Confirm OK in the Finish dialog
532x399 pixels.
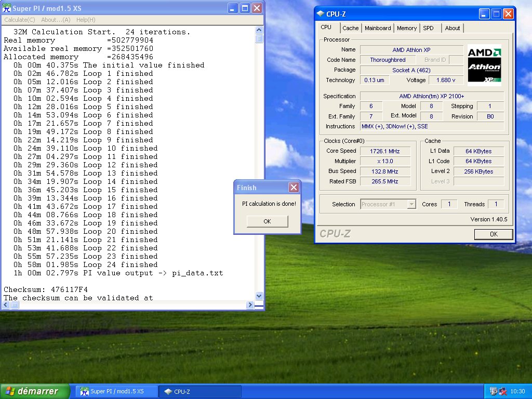268,221
